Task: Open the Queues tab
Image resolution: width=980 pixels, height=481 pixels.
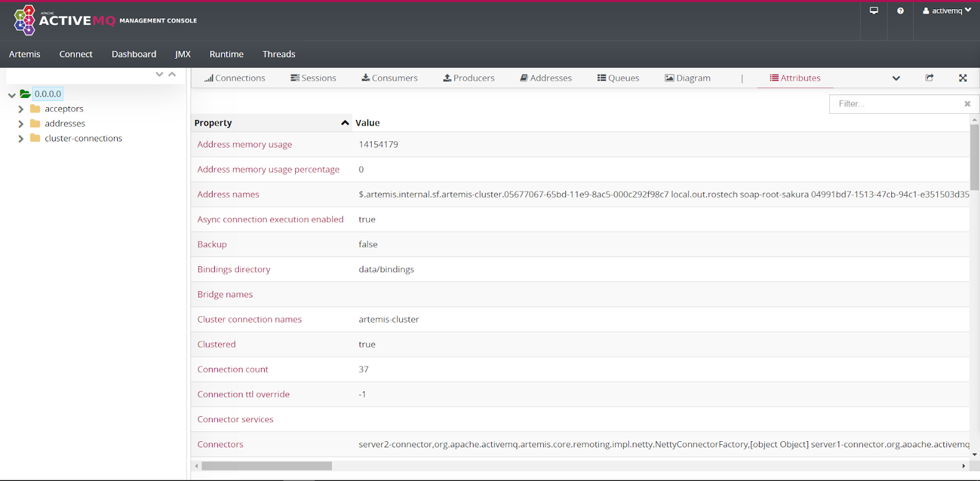Action: click(618, 78)
